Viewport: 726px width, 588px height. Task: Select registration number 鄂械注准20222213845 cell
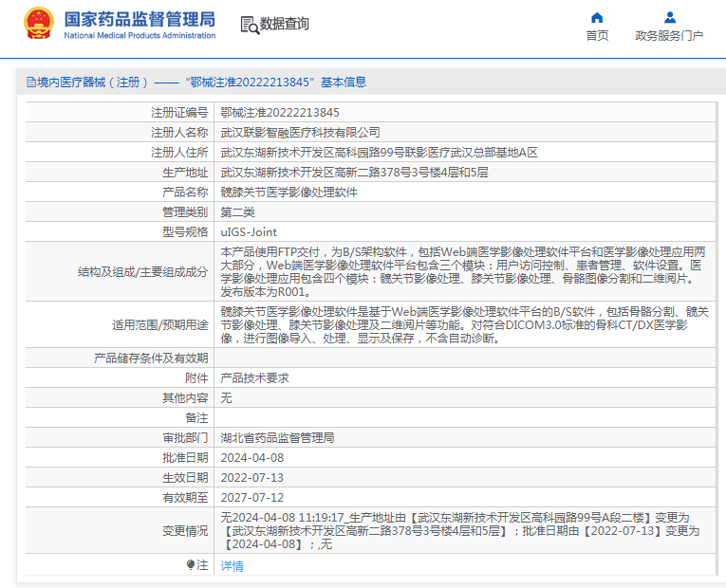280,113
